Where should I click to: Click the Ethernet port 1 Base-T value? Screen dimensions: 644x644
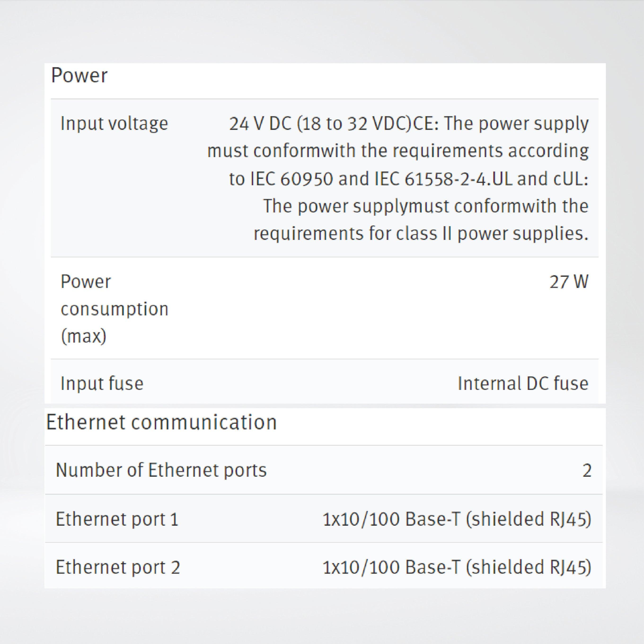click(x=457, y=519)
